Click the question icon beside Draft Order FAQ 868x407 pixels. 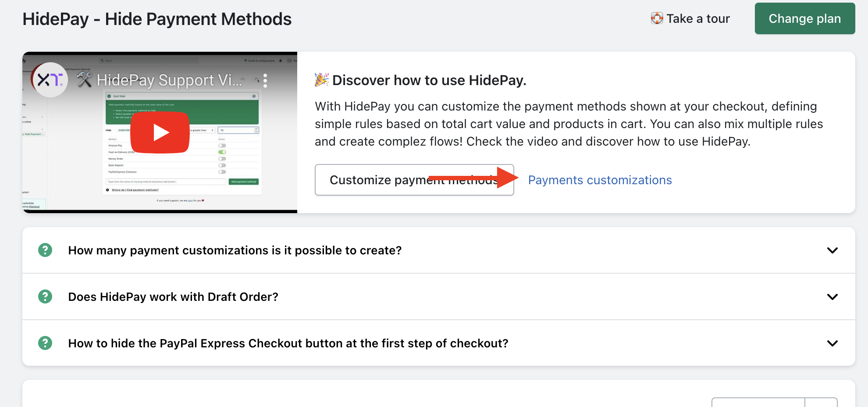(45, 296)
